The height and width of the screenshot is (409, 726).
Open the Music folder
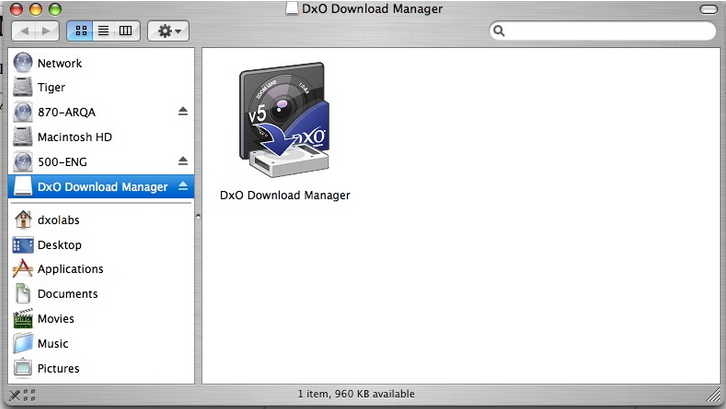53,343
